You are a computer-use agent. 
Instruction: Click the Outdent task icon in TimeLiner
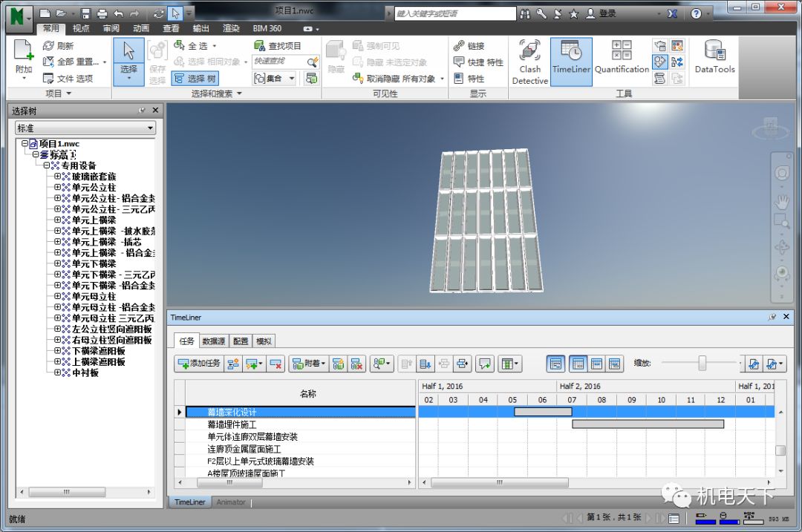[444, 364]
